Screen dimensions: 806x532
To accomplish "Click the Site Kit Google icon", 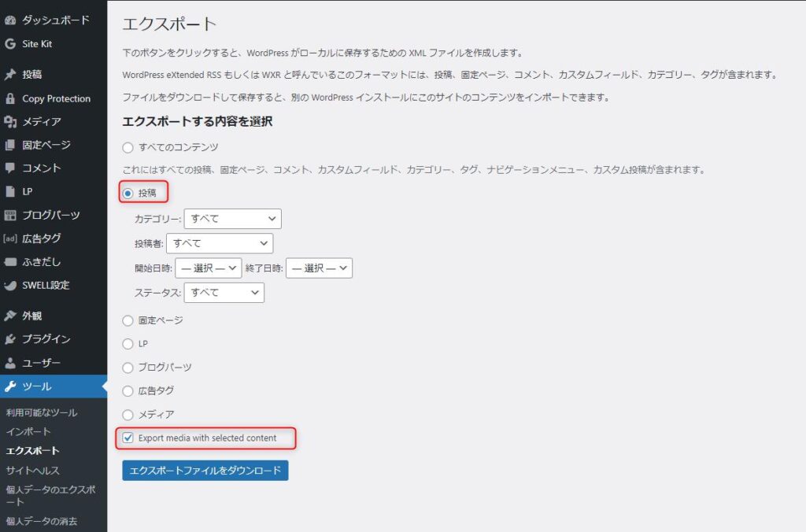I will tap(10, 44).
